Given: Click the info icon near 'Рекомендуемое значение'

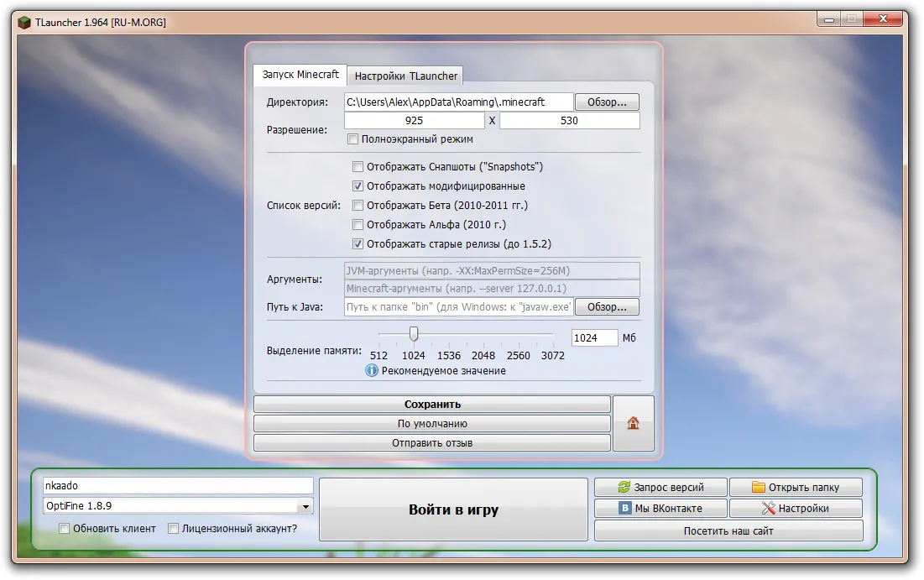Looking at the screenshot, I should tap(372, 370).
